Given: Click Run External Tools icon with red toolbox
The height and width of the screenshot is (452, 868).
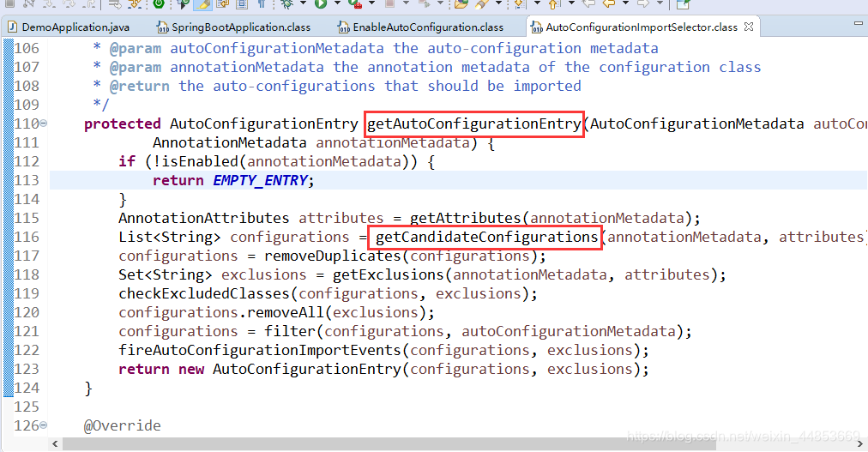Looking at the screenshot, I should [354, 4].
